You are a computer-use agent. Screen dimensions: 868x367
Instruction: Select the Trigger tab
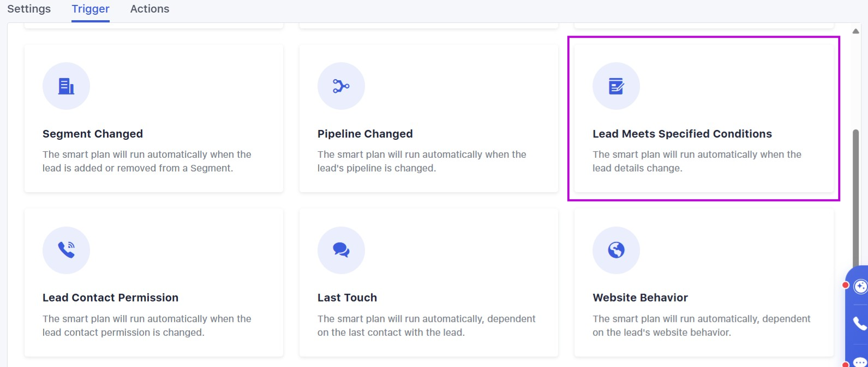click(x=91, y=9)
